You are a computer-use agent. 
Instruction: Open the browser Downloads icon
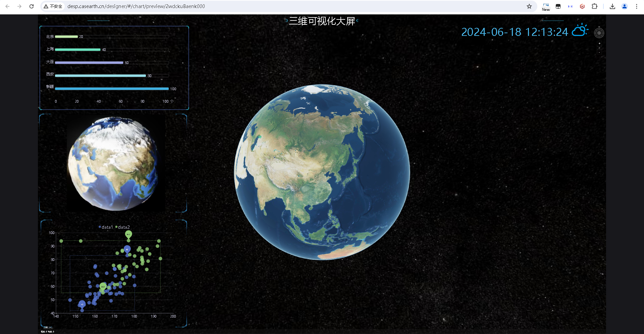(x=612, y=6)
